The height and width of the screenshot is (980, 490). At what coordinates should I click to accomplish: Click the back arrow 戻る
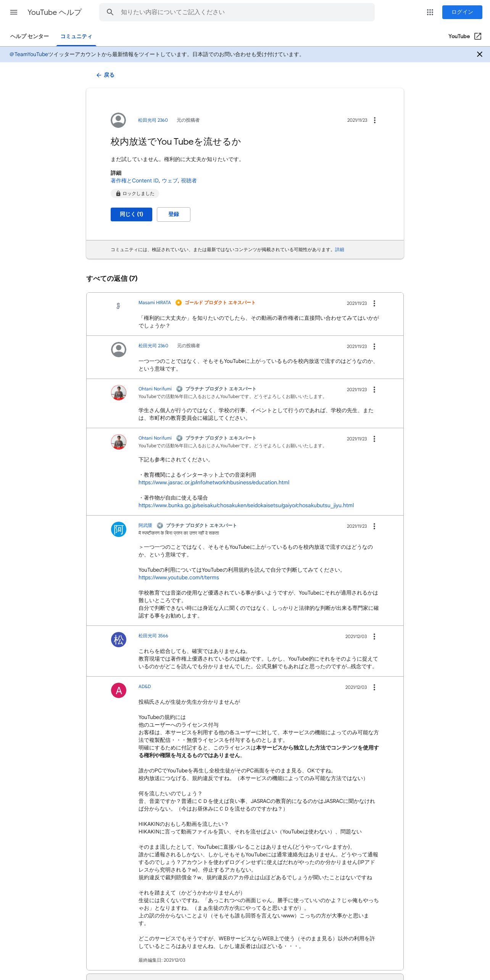[x=105, y=75]
